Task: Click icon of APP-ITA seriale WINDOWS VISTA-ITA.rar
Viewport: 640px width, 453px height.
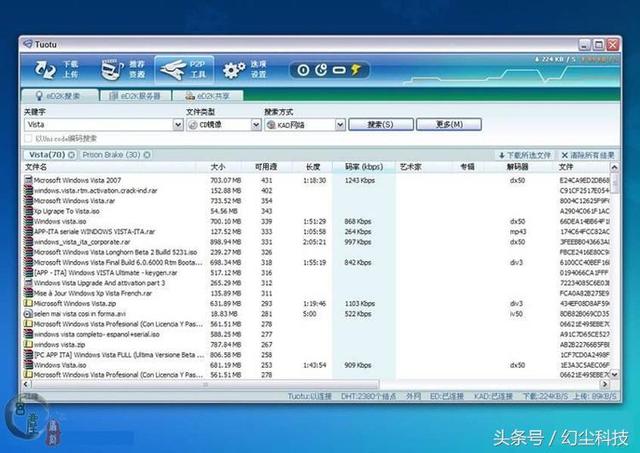Action: click(28, 231)
